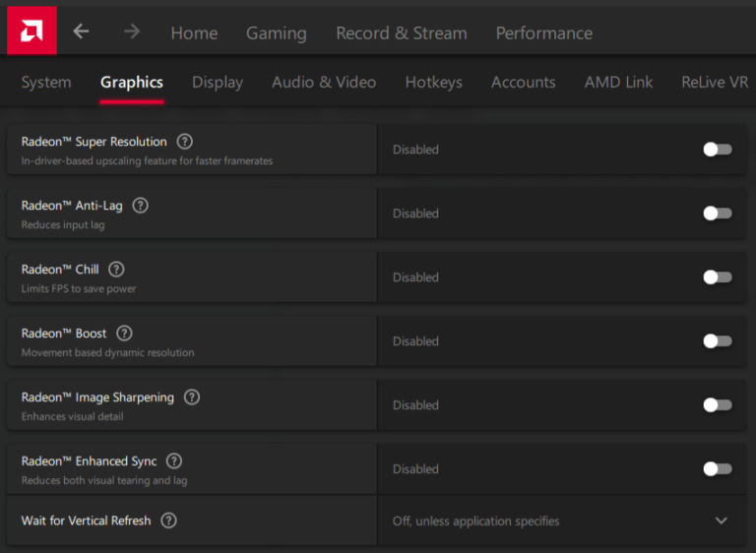Image resolution: width=756 pixels, height=553 pixels.
Task: Enable Radeon Super Resolution toggle
Action: 718,150
